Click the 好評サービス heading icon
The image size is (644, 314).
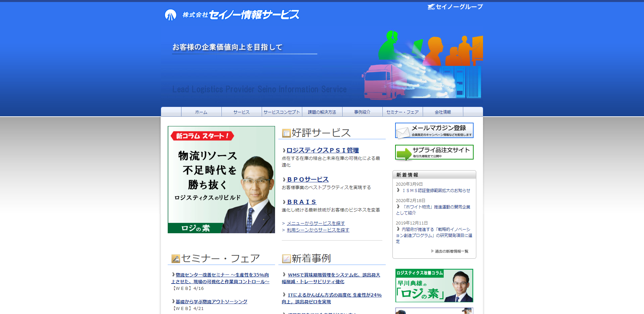286,133
